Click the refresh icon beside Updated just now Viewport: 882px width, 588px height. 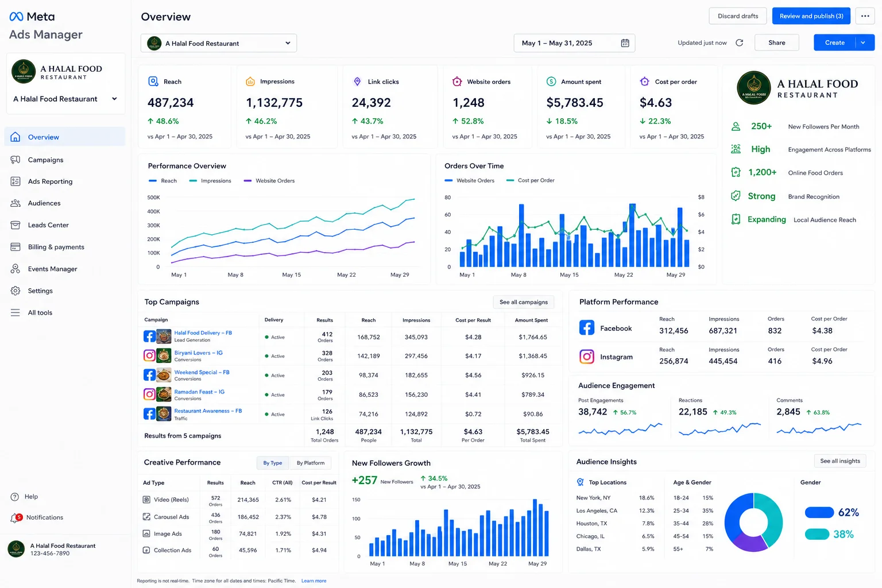pyautogui.click(x=740, y=42)
